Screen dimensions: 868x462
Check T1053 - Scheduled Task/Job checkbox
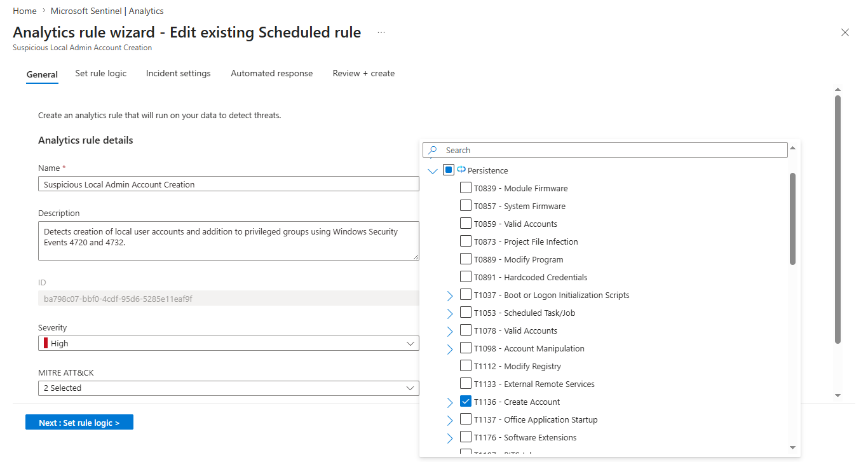(466, 312)
